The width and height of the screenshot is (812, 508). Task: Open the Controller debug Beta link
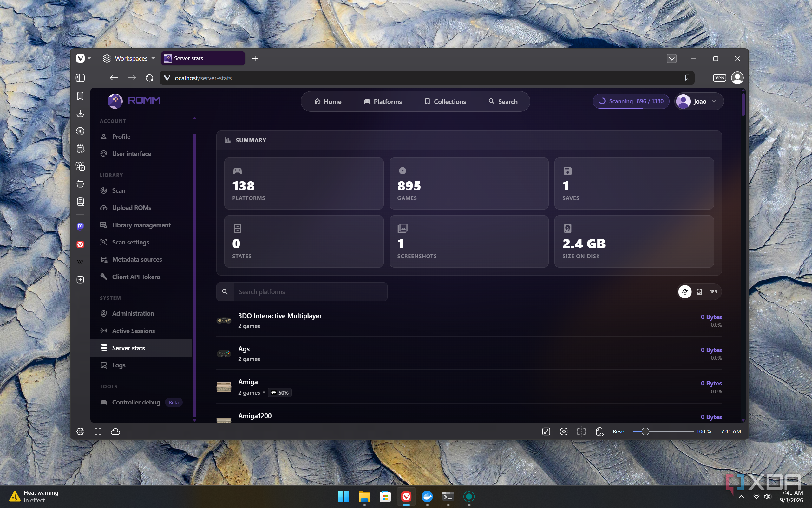pyautogui.click(x=141, y=402)
